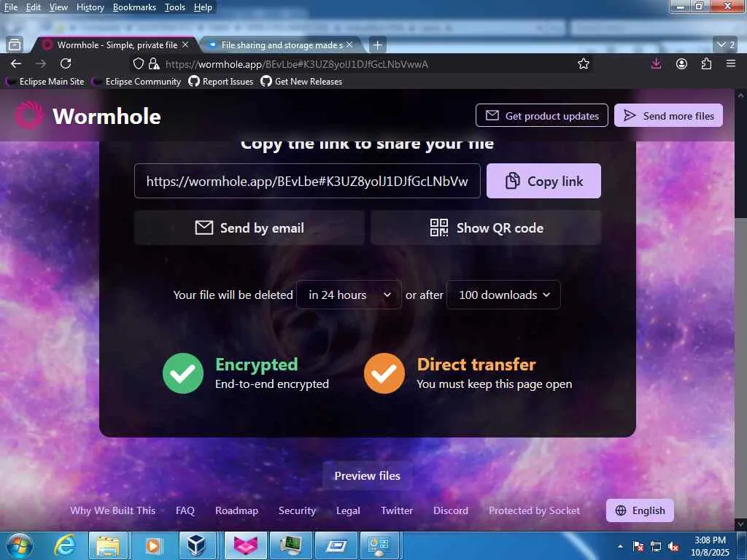
Task: Open the Report Issues bookmark
Action: click(x=220, y=82)
